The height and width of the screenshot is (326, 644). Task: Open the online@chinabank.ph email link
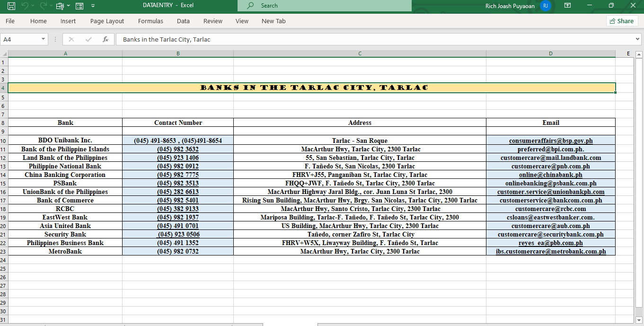coord(551,175)
